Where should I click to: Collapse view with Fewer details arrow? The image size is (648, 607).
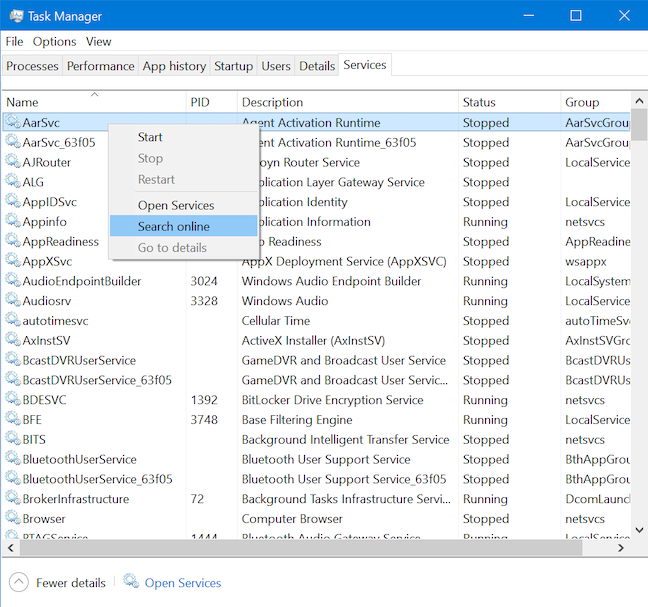pyautogui.click(x=18, y=583)
